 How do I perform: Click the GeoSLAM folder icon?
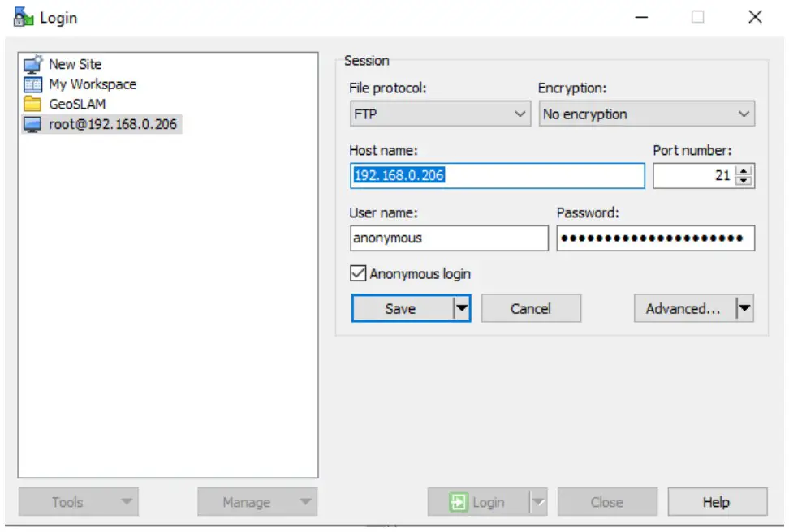pyautogui.click(x=32, y=104)
